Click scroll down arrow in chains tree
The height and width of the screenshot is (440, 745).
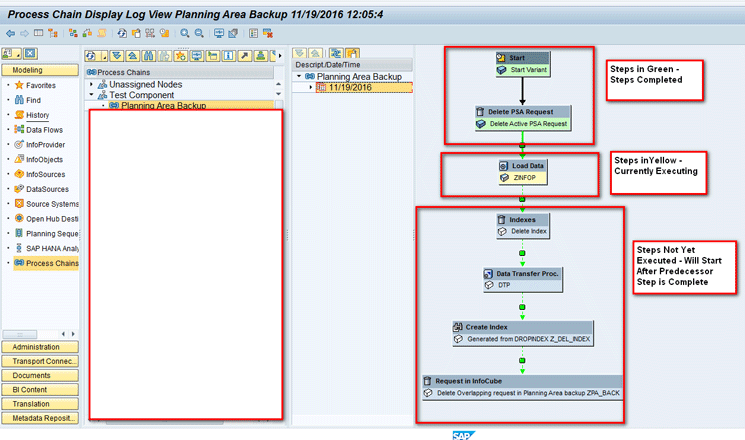(278, 94)
